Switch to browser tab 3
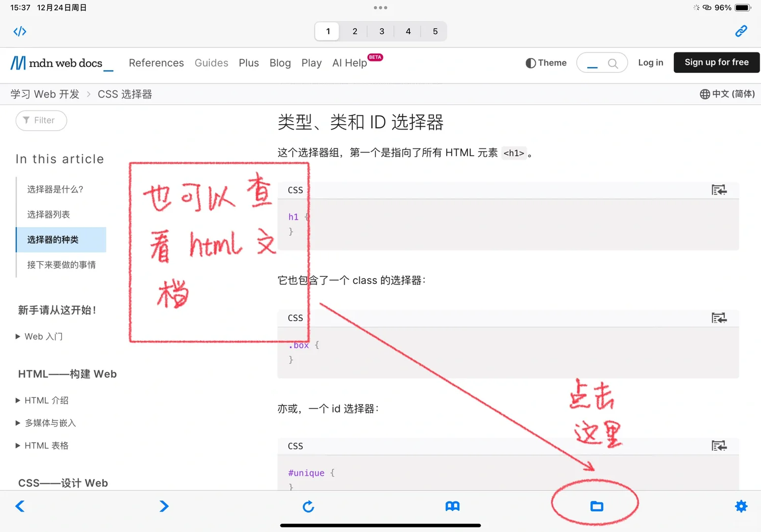Viewport: 761px width, 532px height. click(381, 31)
